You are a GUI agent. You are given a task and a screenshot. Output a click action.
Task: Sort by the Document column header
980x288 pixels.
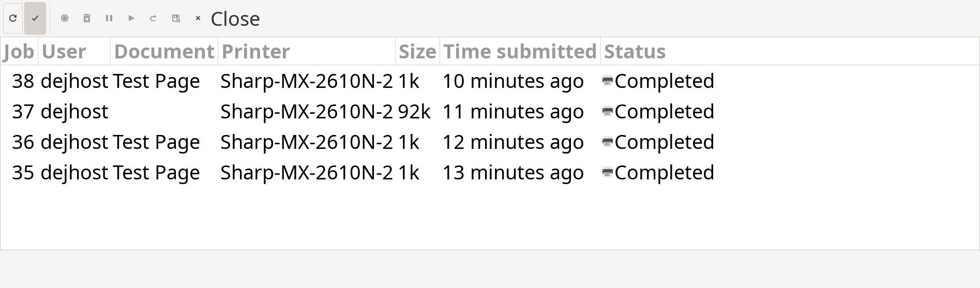coord(164,51)
